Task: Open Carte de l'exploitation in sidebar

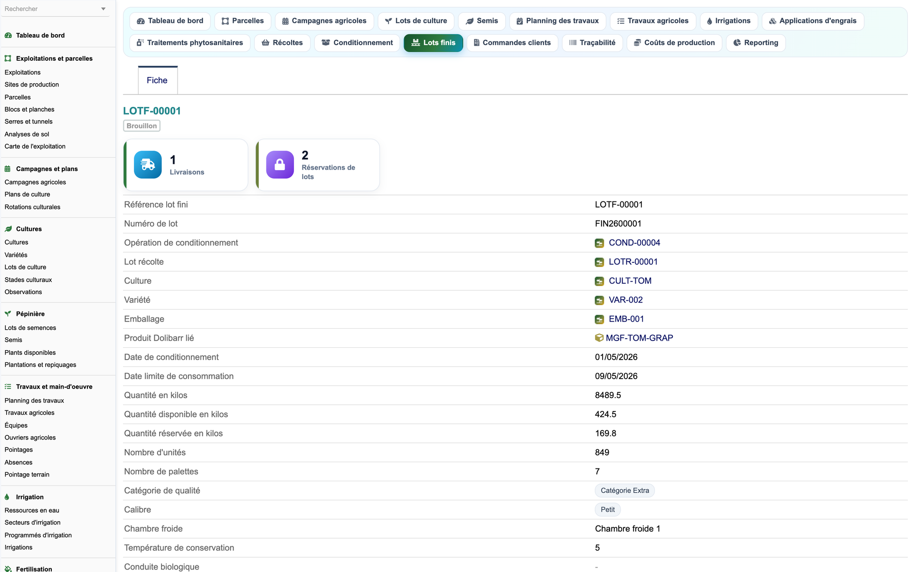Action: coord(35,146)
